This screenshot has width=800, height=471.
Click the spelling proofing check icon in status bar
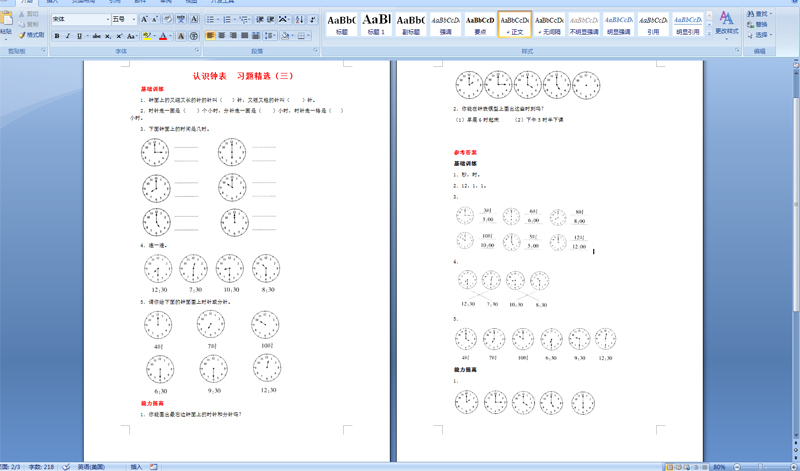[x=66, y=467]
